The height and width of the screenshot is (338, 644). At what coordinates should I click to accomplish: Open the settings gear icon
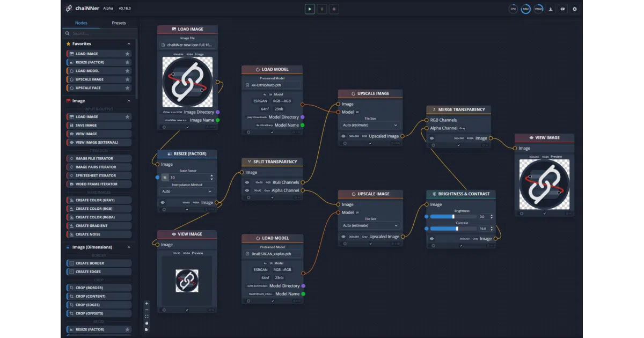pyautogui.click(x=575, y=9)
